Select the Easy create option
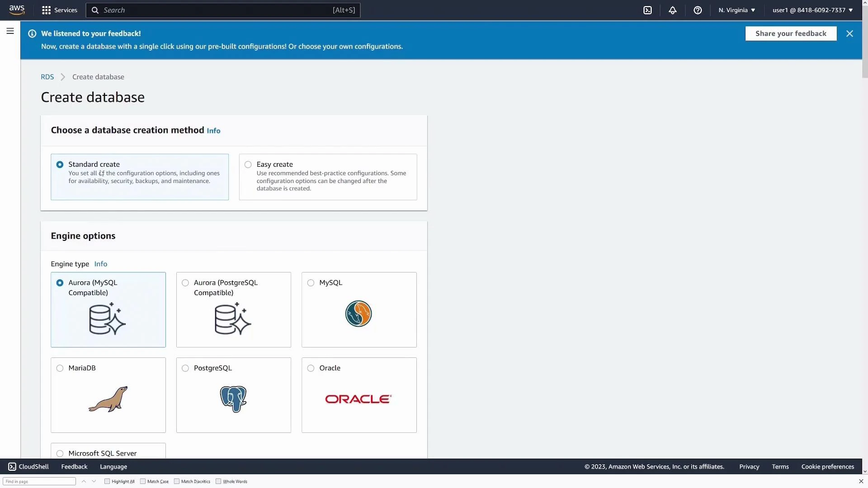Screen dimensions: 868x488 (248, 164)
